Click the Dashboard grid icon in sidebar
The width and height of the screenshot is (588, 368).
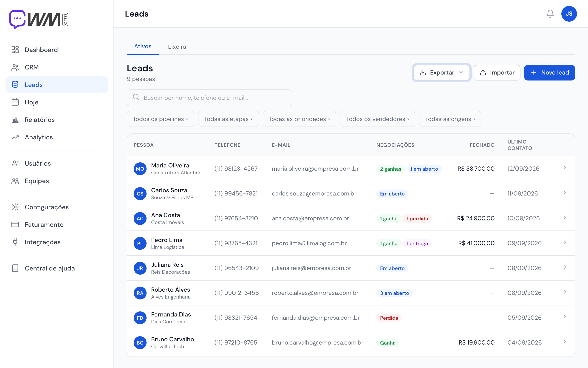coord(15,50)
